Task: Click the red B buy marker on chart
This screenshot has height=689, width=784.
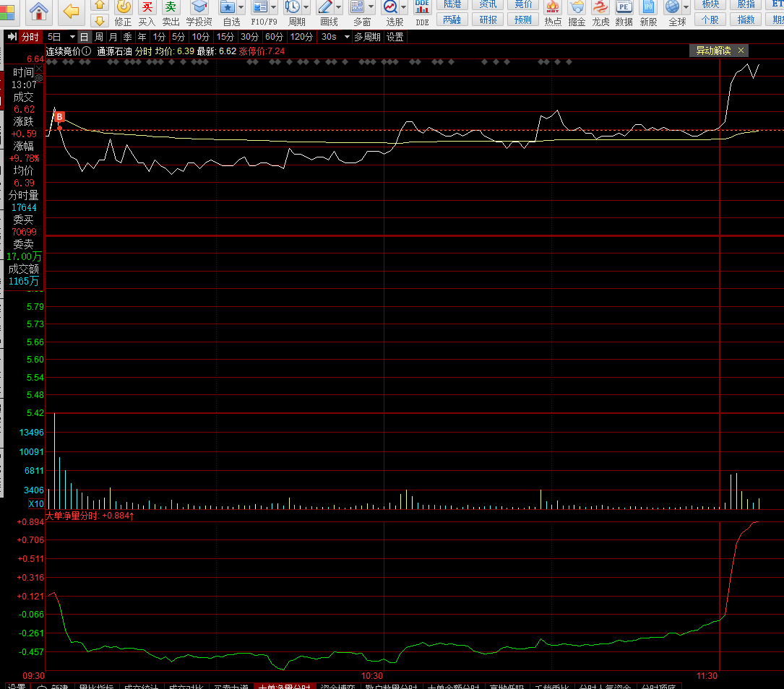Action: pos(59,117)
